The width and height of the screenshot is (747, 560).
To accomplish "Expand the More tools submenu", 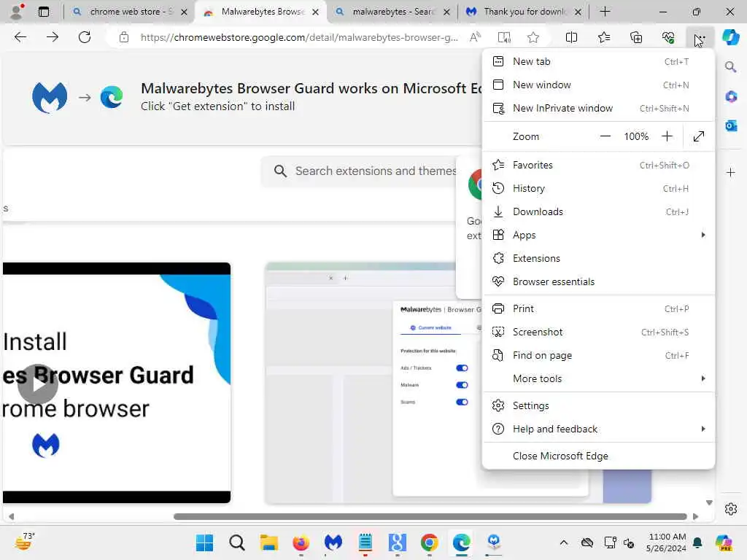I will 598,378.
